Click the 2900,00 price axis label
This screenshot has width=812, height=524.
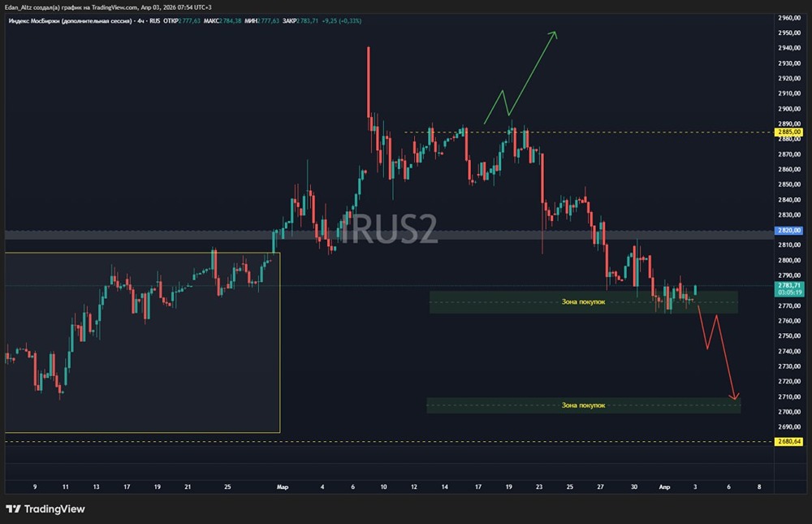click(789, 109)
